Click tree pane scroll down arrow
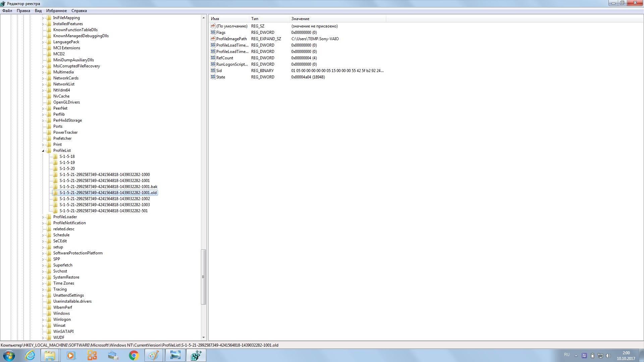 pos(203,338)
